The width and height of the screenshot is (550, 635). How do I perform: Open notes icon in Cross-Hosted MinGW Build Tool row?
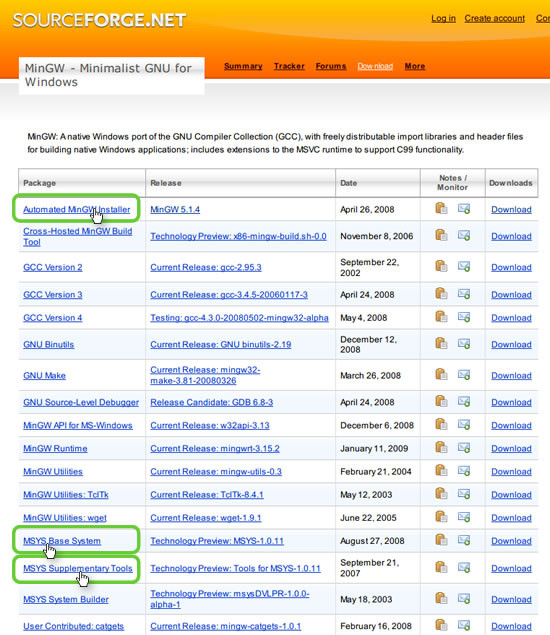441,235
